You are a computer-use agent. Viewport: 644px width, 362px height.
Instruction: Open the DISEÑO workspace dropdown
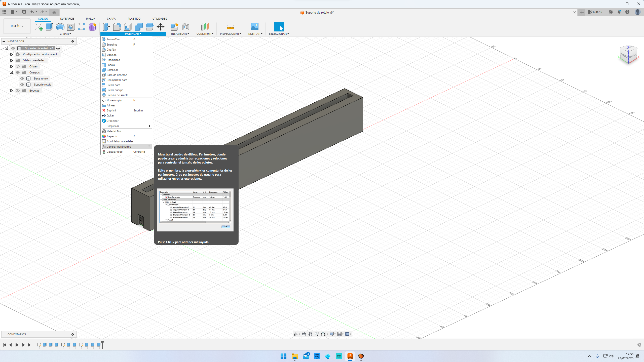click(x=17, y=26)
